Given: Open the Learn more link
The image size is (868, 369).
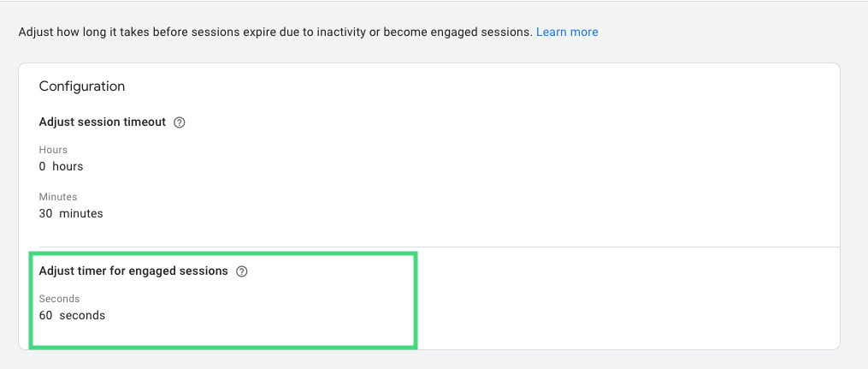Looking at the screenshot, I should [567, 33].
